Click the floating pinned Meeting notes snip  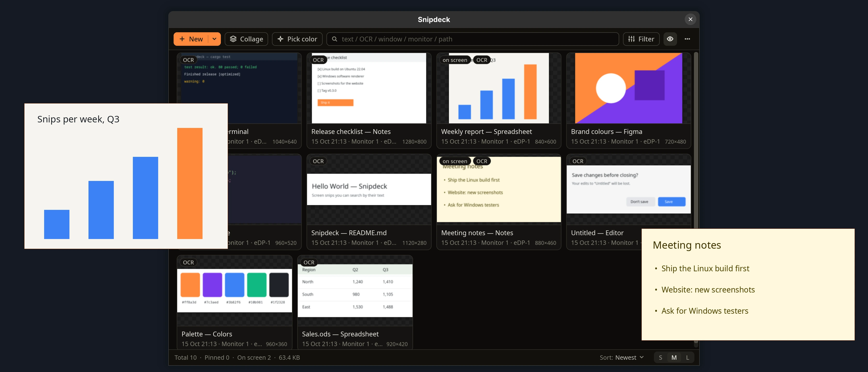pyautogui.click(x=748, y=285)
